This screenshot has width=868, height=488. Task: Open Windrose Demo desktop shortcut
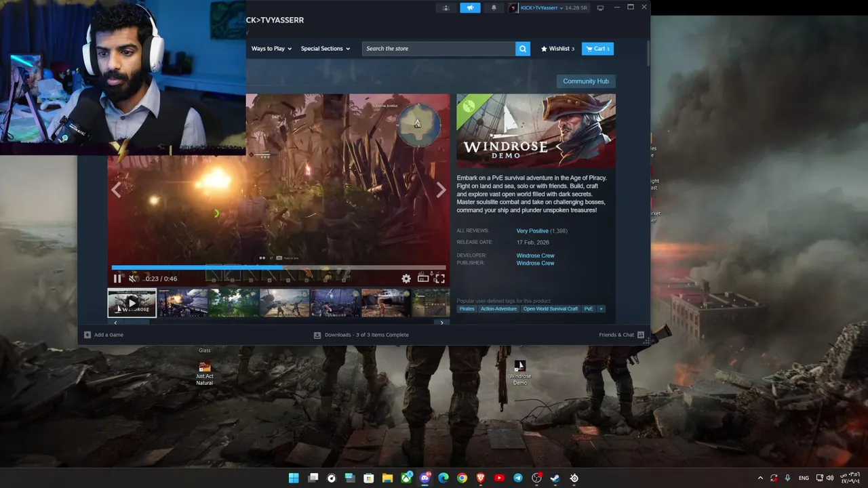tap(520, 373)
